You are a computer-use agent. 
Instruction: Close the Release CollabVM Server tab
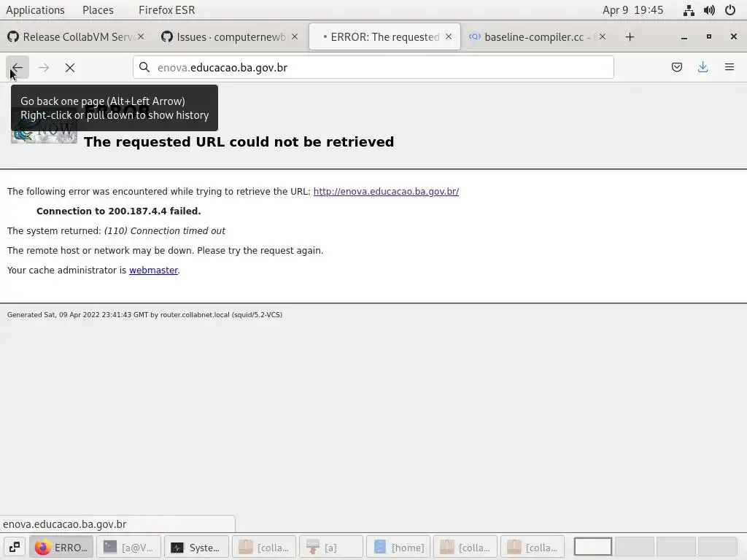tap(141, 36)
